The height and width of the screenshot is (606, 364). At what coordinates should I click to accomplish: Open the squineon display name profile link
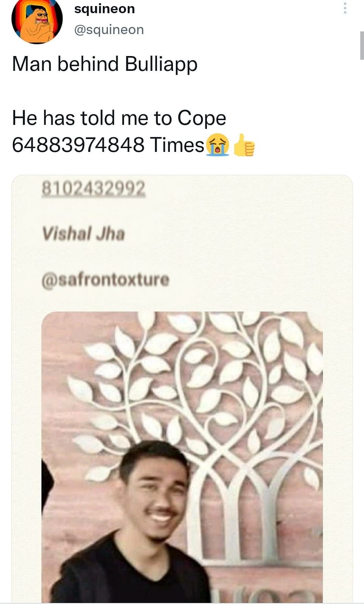104,8
